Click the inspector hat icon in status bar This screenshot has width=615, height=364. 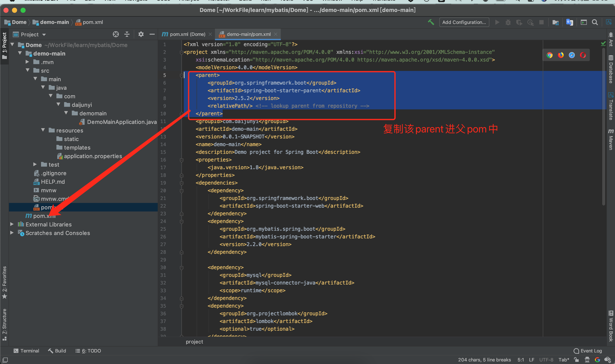[587, 360]
